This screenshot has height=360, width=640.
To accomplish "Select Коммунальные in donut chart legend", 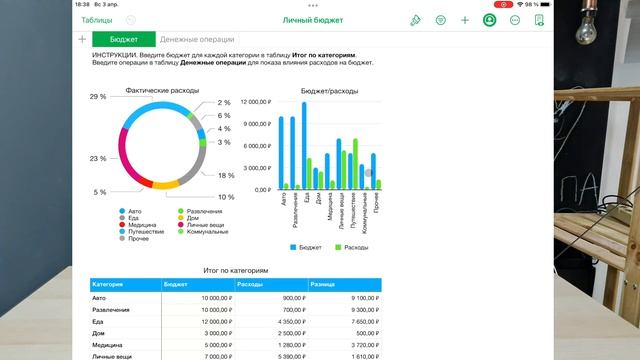I will (x=207, y=231).
